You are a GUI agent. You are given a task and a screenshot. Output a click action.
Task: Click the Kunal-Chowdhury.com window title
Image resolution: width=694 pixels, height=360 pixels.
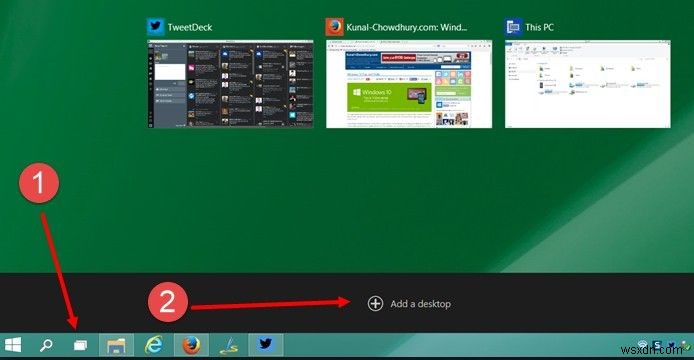pyautogui.click(x=406, y=27)
